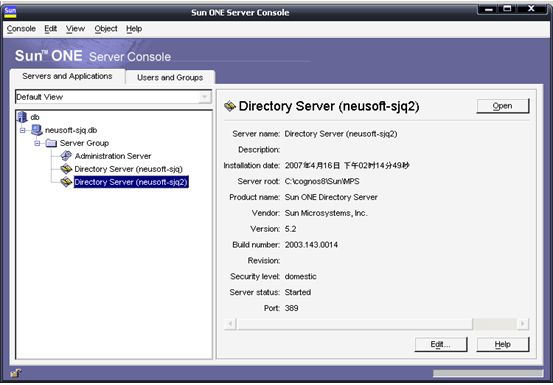Click the neusoft-sjq.db host computer icon
This screenshot has height=385, width=553.
[37, 130]
